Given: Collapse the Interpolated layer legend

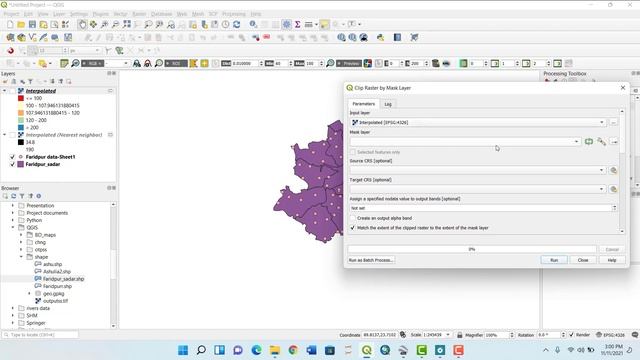Looking at the screenshot, I should click(4, 91).
